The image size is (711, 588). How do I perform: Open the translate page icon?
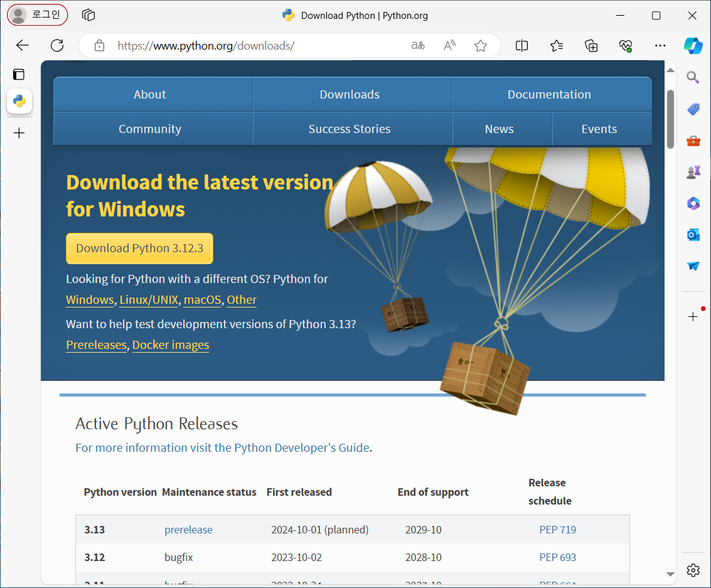418,45
